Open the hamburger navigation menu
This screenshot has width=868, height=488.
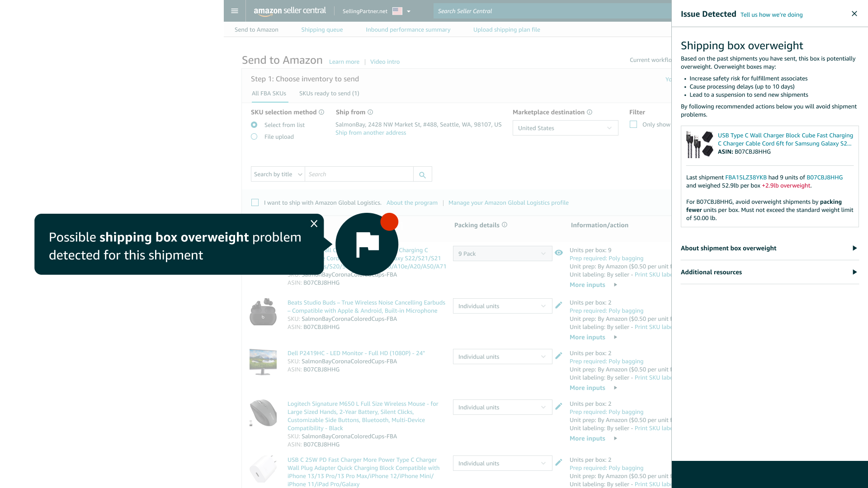tap(234, 11)
